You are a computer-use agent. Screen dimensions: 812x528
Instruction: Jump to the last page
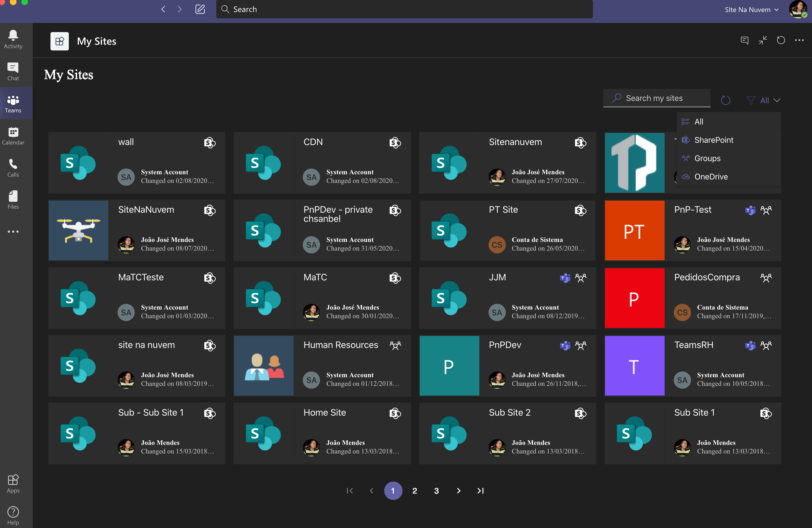coord(480,490)
